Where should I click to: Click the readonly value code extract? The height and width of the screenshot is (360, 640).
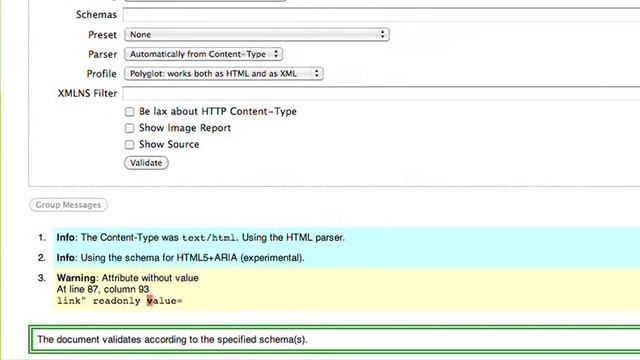[120, 301]
